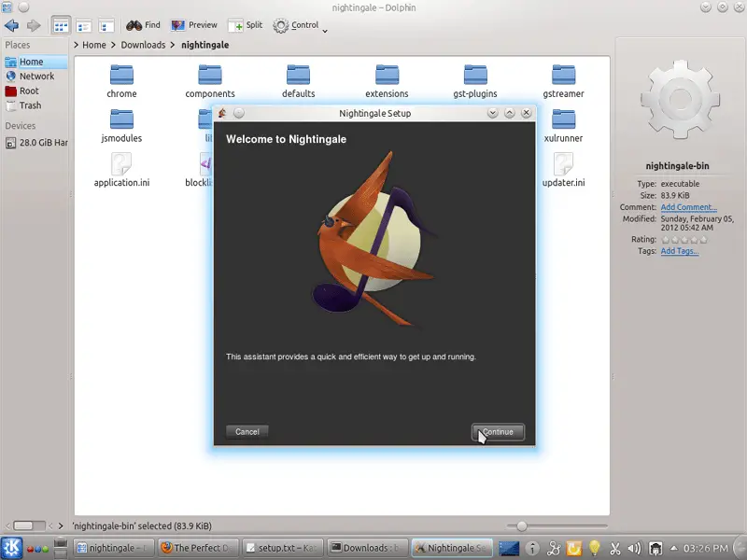The image size is (747, 560).
Task: Click the pager desktop switcher
Action: (x=61, y=548)
